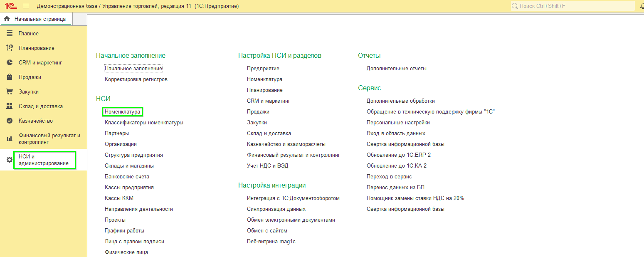This screenshot has width=644, height=257.
Task: Open Планирование section in sidebar
Action: pyautogui.click(x=43, y=48)
